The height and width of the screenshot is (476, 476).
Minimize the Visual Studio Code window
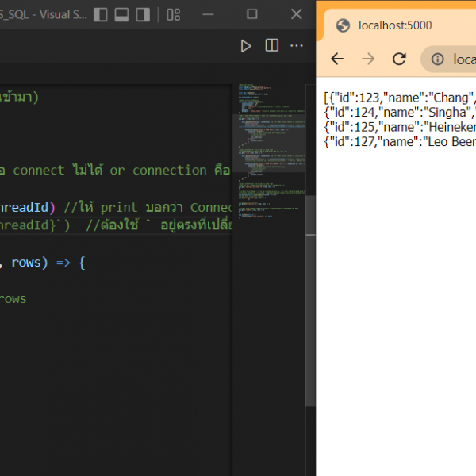tap(216, 14)
